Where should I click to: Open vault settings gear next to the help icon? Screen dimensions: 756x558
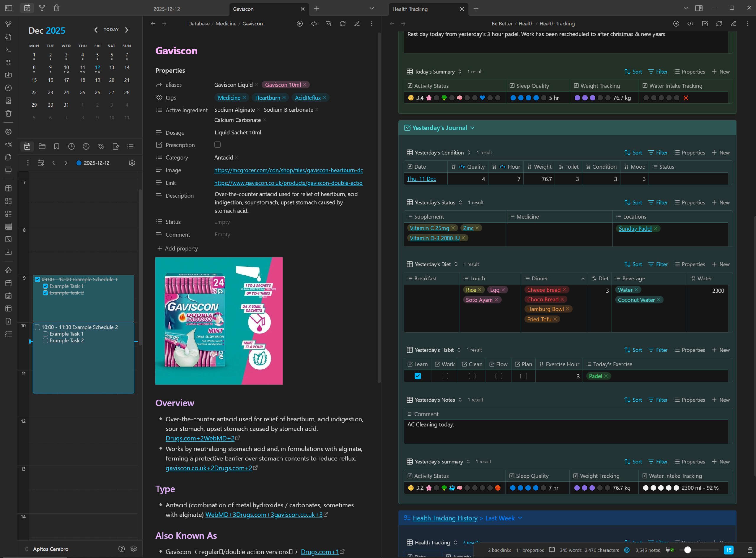pyautogui.click(x=134, y=549)
